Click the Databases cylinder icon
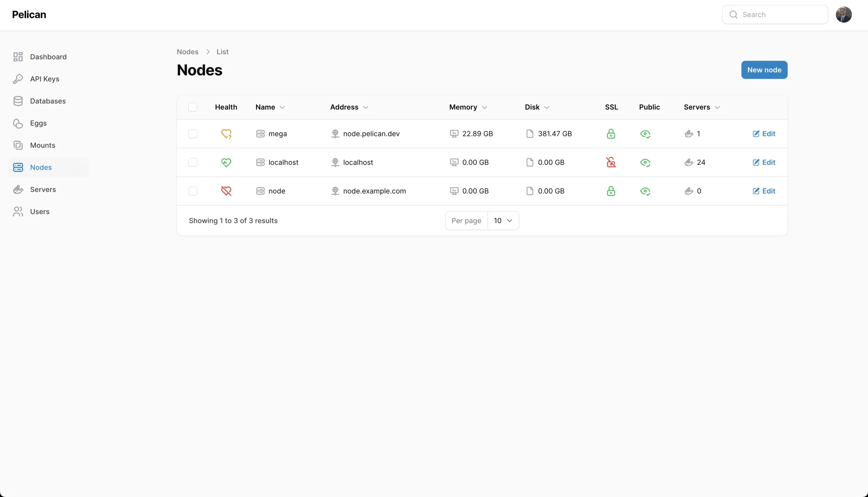This screenshot has width=868, height=497. (x=18, y=101)
